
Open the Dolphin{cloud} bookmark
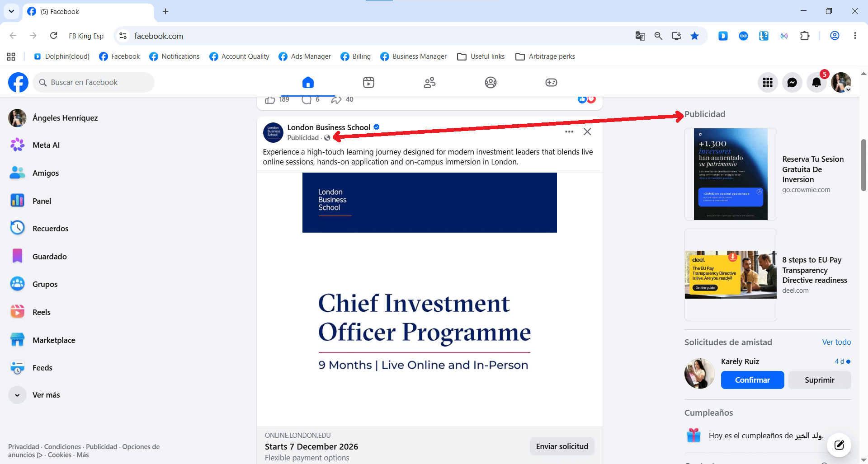(x=61, y=56)
